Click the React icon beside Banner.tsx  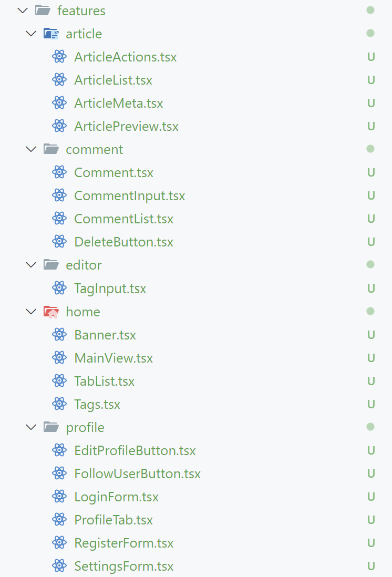coord(59,335)
